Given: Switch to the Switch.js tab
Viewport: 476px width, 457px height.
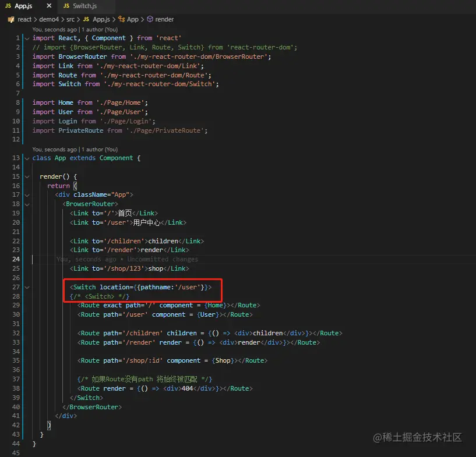Looking at the screenshot, I should click(84, 6).
